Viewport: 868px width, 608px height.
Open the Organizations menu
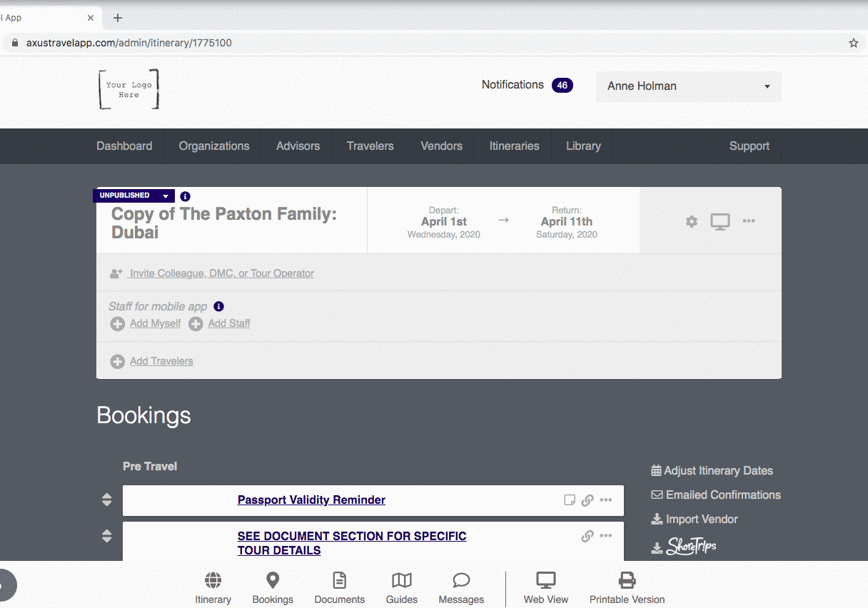click(x=214, y=146)
